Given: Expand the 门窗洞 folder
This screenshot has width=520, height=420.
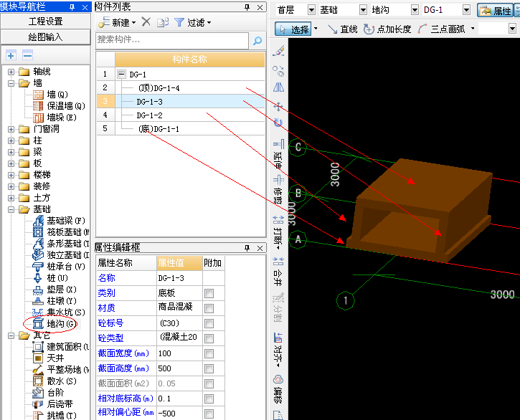Looking at the screenshot, I should point(11,129).
